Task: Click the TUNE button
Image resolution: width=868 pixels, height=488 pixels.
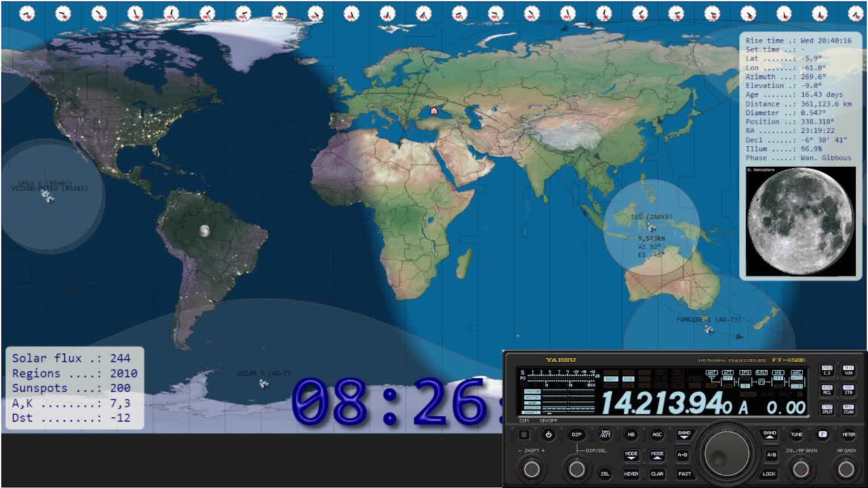Action: coord(797,434)
